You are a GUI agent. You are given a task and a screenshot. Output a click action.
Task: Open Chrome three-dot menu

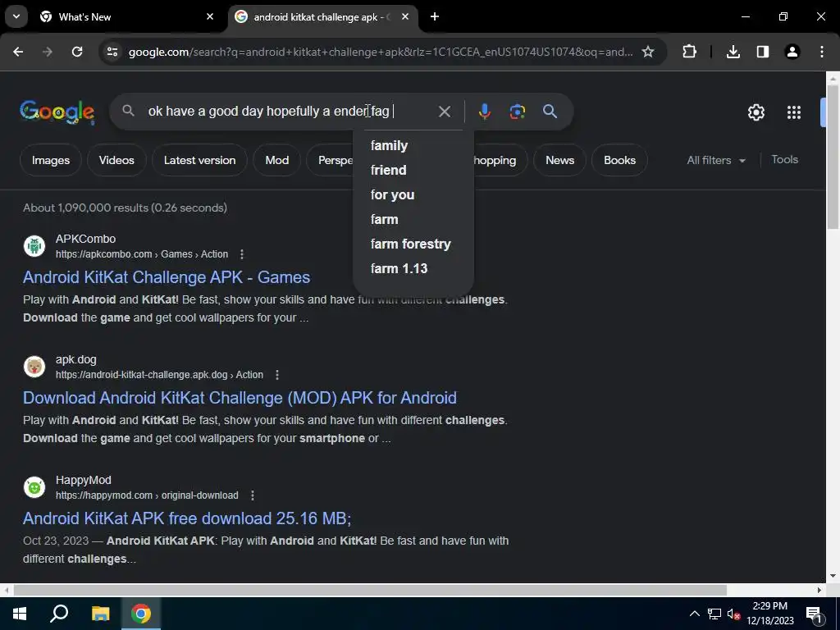tap(822, 52)
